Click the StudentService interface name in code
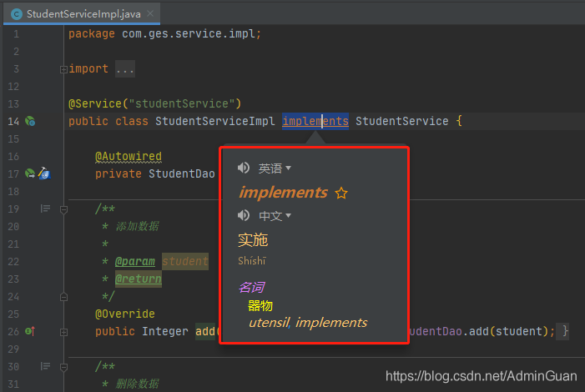 tap(401, 122)
